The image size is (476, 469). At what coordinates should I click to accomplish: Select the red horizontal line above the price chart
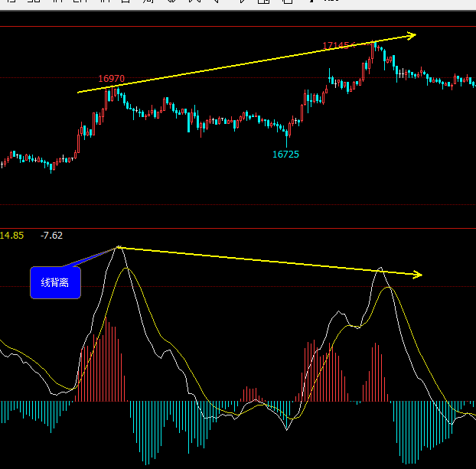pos(230,27)
